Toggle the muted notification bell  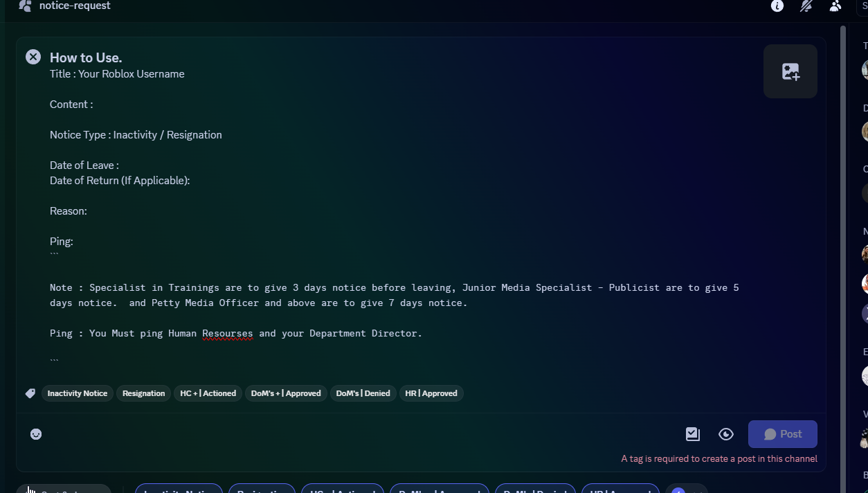[x=806, y=6]
